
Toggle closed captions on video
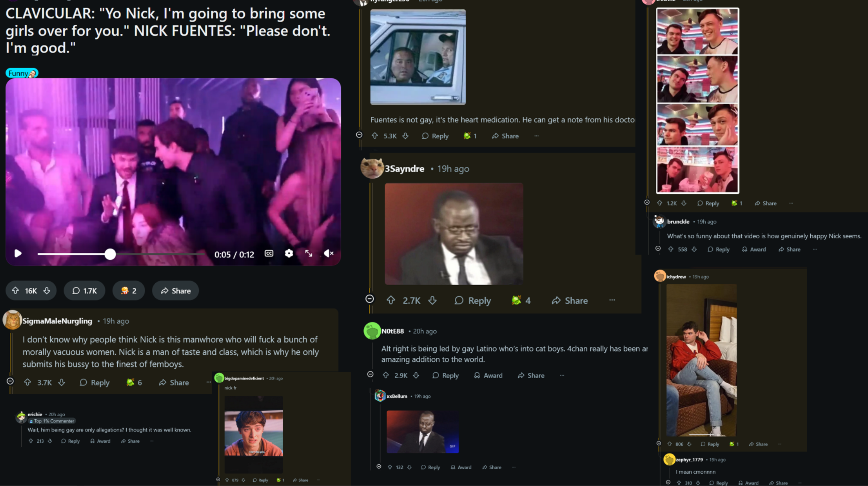269,253
